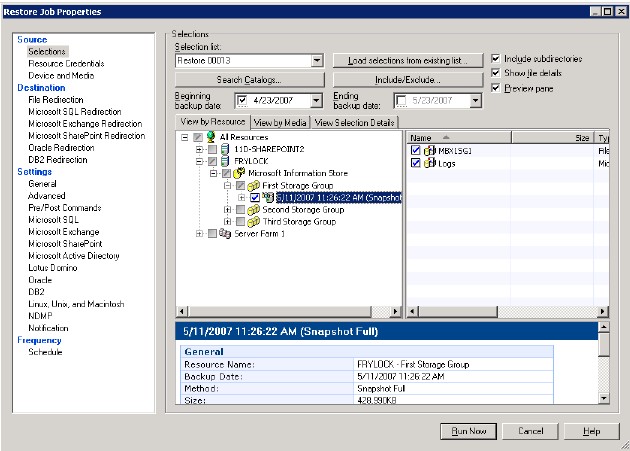Expand the Second Storage Group node

pyautogui.click(x=227, y=210)
